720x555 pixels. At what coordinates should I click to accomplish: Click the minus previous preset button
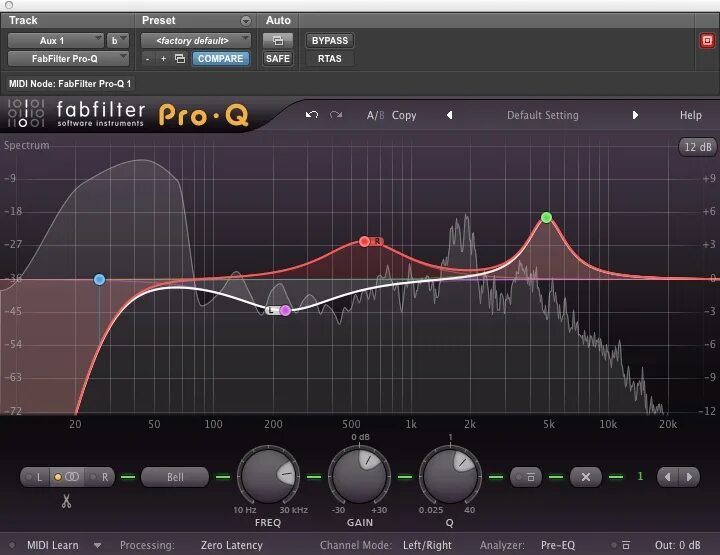click(147, 59)
